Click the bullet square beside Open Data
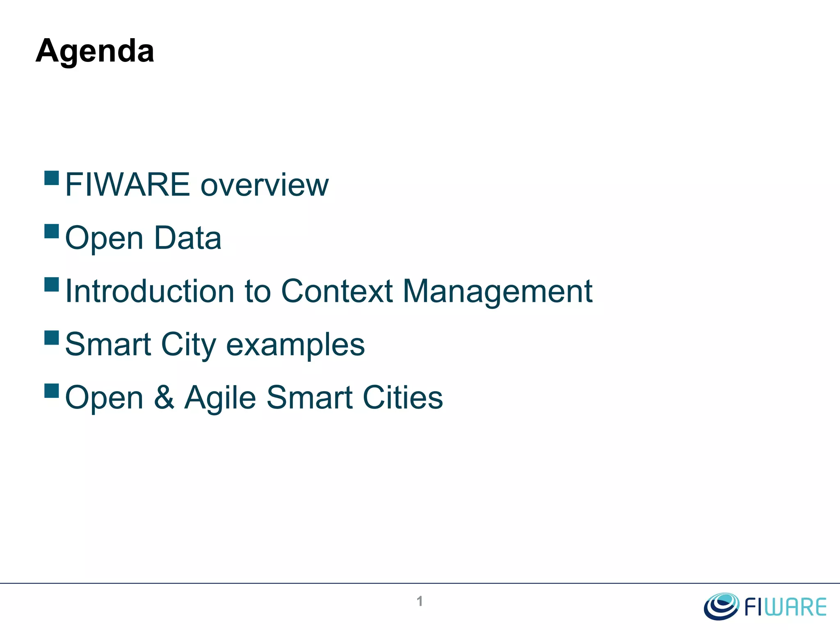The height and width of the screenshot is (630, 840). [52, 231]
